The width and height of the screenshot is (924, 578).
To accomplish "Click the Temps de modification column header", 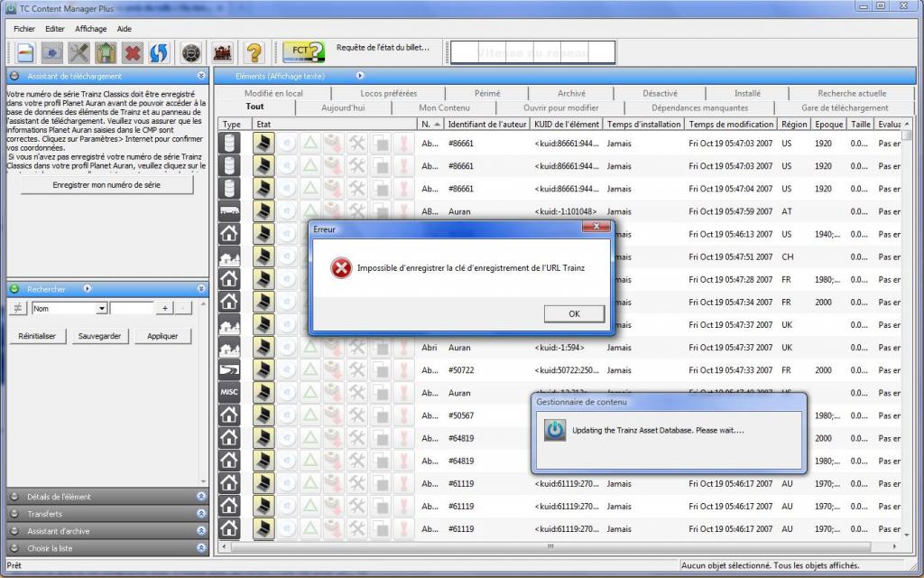I will click(731, 125).
